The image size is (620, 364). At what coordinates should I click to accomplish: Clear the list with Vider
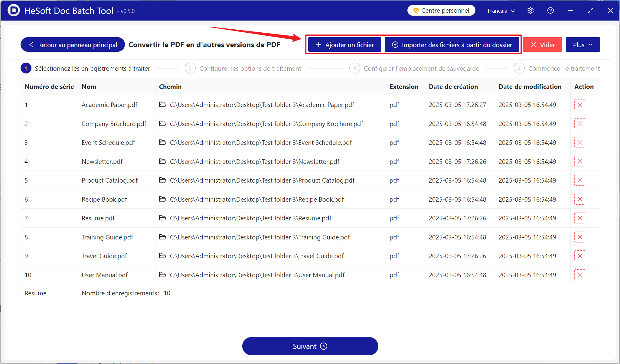(x=543, y=45)
